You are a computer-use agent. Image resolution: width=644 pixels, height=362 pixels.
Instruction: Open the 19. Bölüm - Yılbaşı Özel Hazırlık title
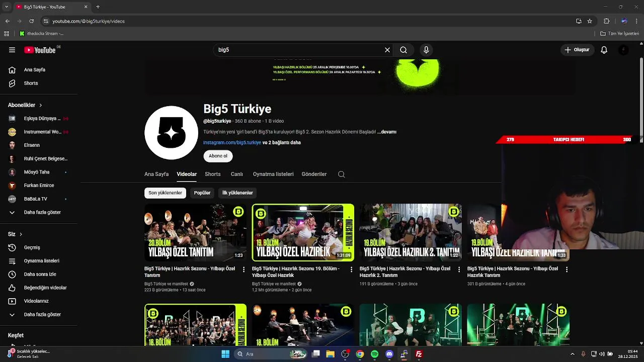tap(296, 272)
